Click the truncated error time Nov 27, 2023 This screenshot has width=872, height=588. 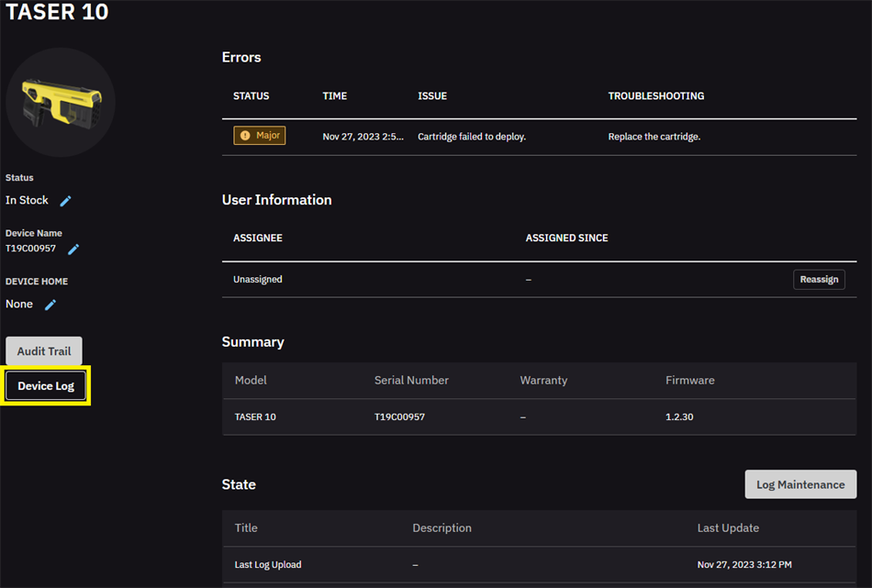[363, 137]
